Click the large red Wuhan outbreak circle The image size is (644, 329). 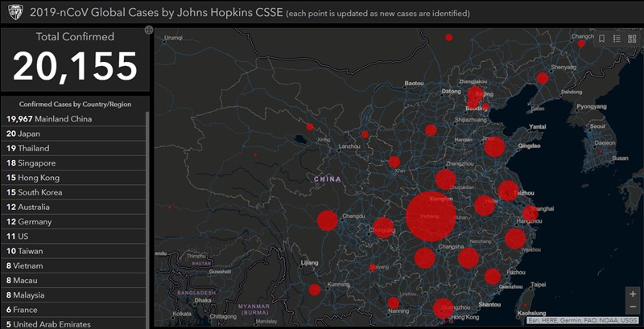[431, 216]
